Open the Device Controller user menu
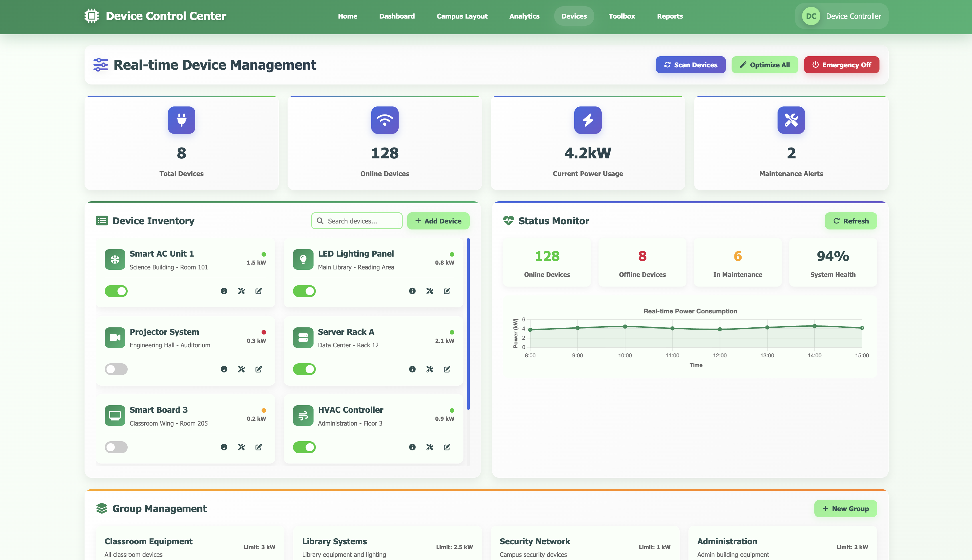 click(842, 16)
